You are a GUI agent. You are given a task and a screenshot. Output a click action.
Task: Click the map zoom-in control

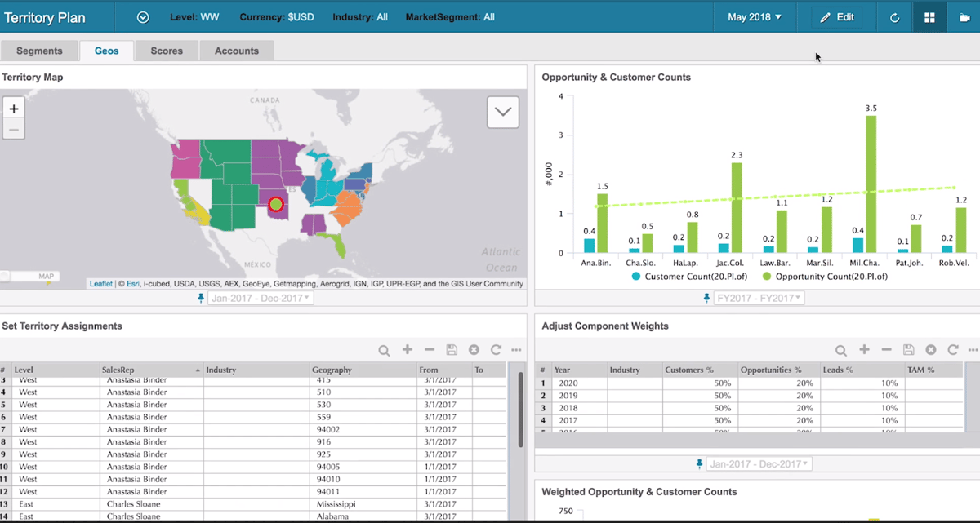(12, 107)
